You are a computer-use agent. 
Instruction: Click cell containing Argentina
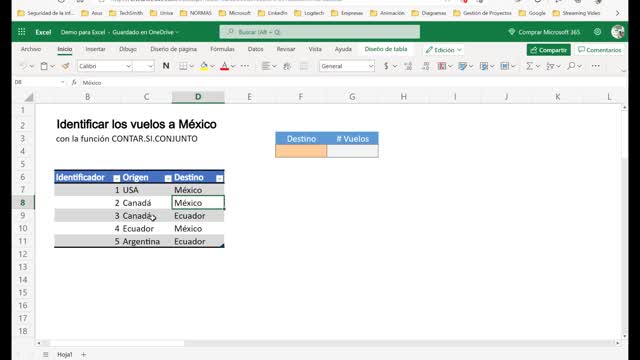coord(146,241)
